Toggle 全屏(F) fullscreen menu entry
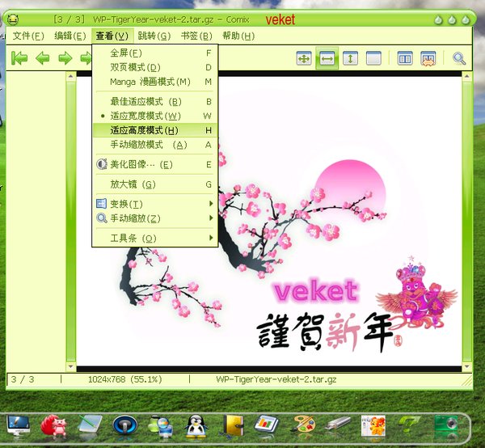The image size is (485, 448). pyautogui.click(x=155, y=53)
